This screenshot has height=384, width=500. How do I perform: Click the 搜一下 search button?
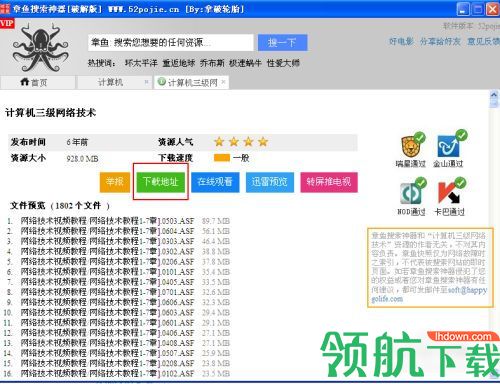(x=282, y=43)
